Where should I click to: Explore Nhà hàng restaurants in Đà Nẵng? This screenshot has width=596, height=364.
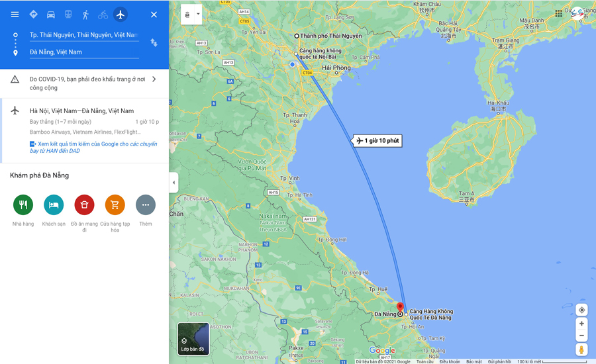pyautogui.click(x=23, y=210)
